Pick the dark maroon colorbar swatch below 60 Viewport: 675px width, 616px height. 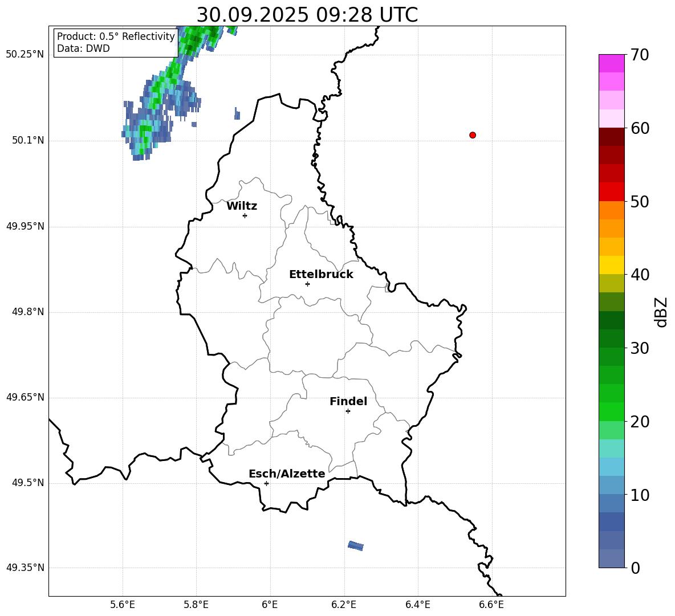tap(612, 137)
